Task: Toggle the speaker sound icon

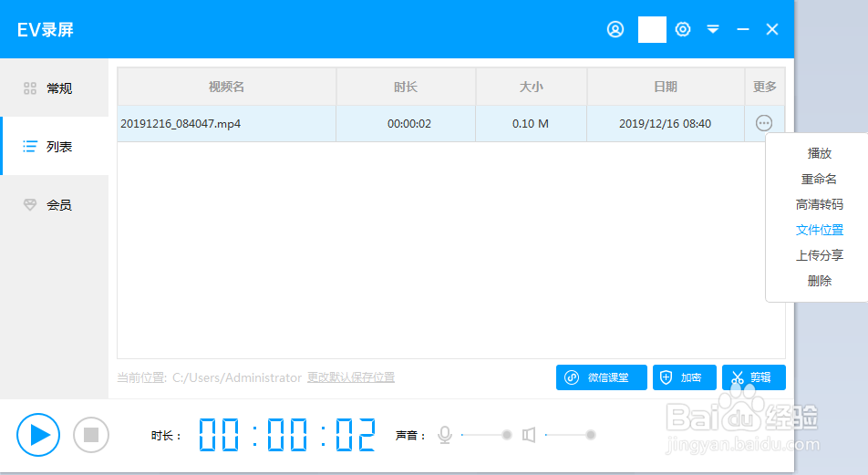Action: 529,435
